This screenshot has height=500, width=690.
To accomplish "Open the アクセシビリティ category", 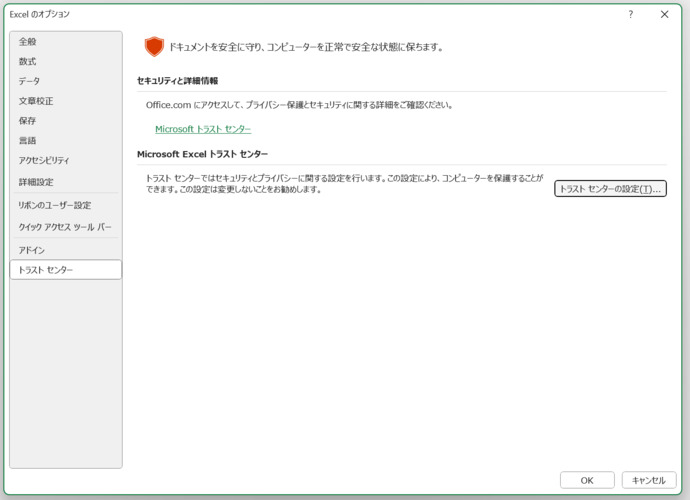I will click(x=66, y=160).
